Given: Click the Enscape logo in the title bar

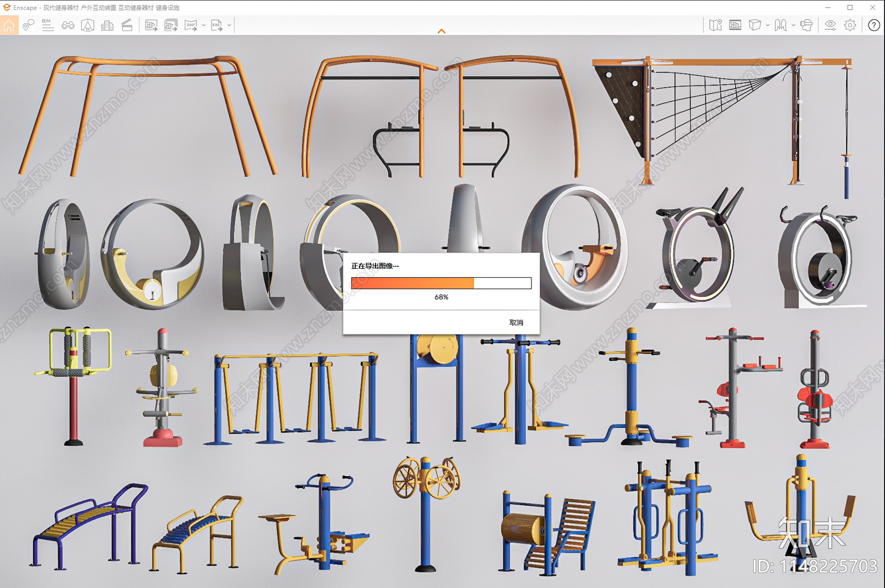Looking at the screenshot, I should coord(7,7).
